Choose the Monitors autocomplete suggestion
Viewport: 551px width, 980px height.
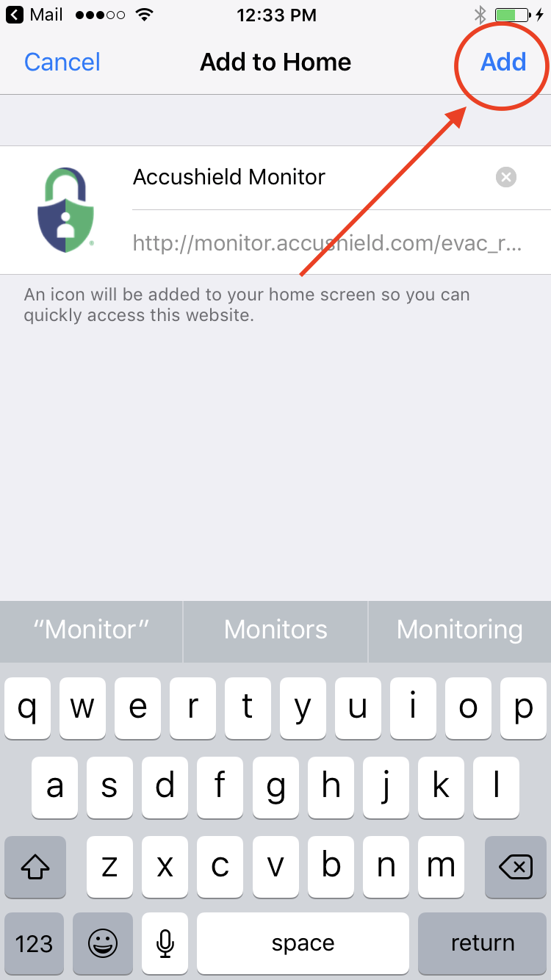pos(275,630)
